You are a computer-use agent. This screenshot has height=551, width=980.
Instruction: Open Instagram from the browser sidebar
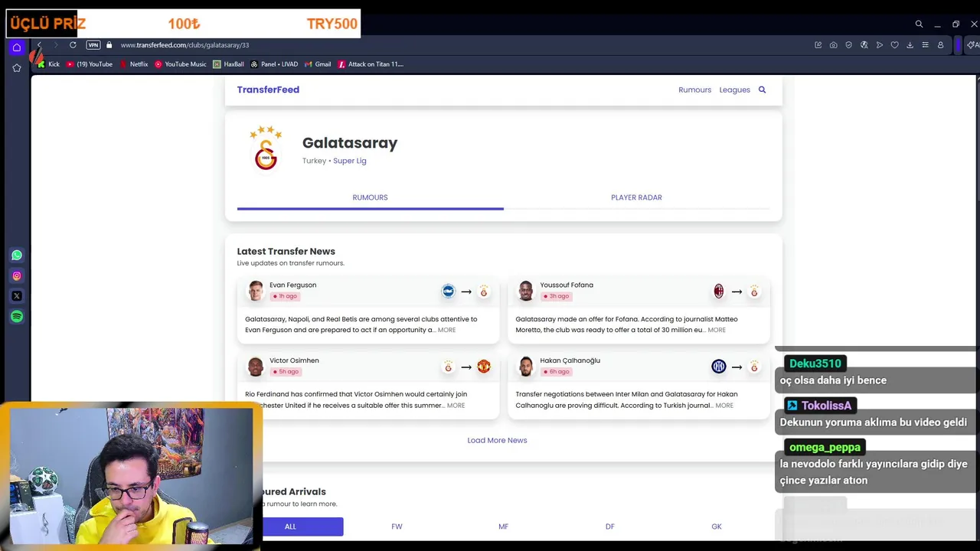[x=17, y=275]
